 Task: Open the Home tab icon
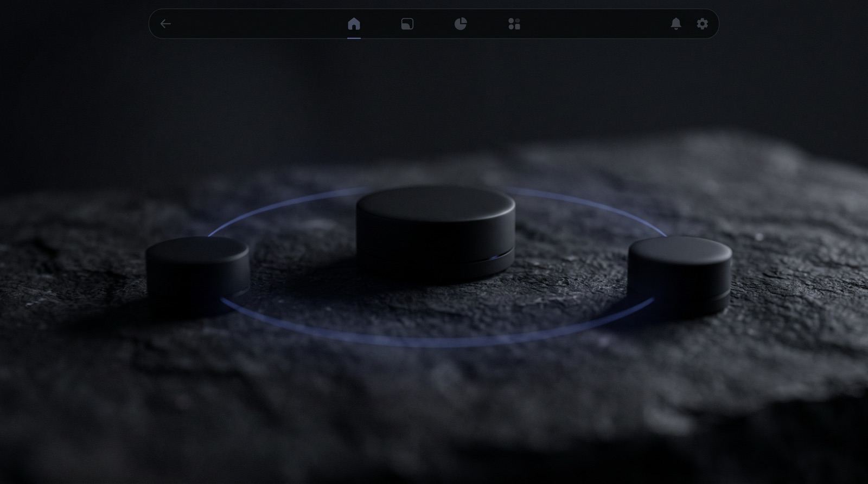[354, 24]
